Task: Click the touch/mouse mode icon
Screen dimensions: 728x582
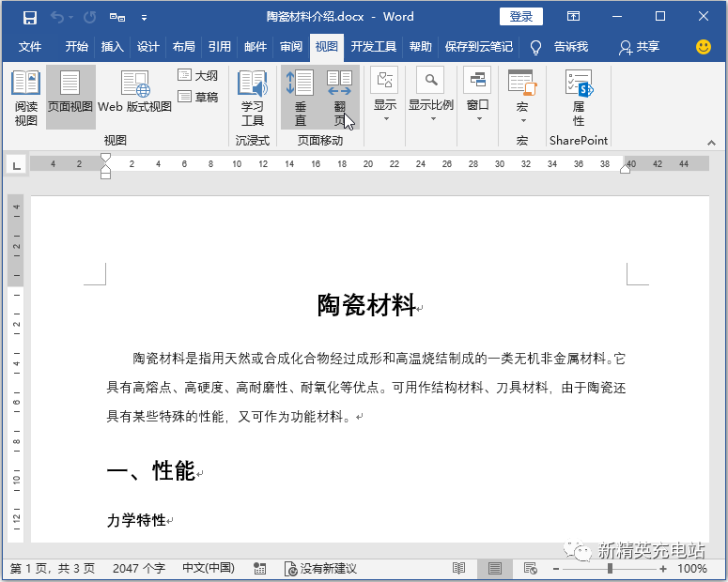Action: (x=117, y=17)
